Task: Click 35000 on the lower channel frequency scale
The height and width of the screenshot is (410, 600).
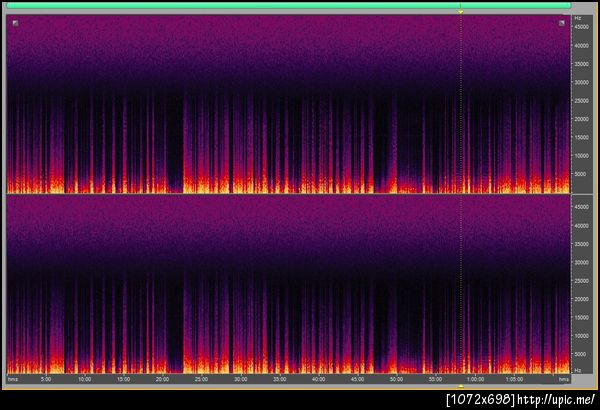Action: pyautogui.click(x=581, y=244)
